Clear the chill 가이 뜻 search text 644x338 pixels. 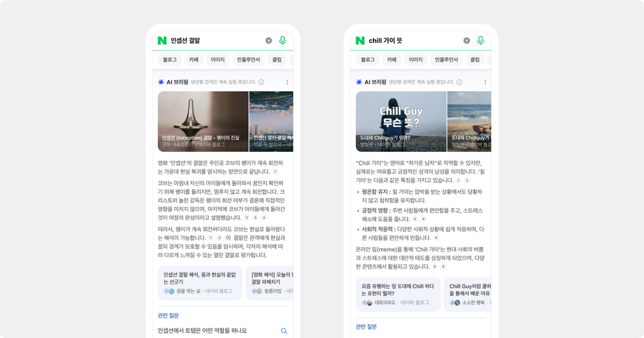[x=467, y=40]
